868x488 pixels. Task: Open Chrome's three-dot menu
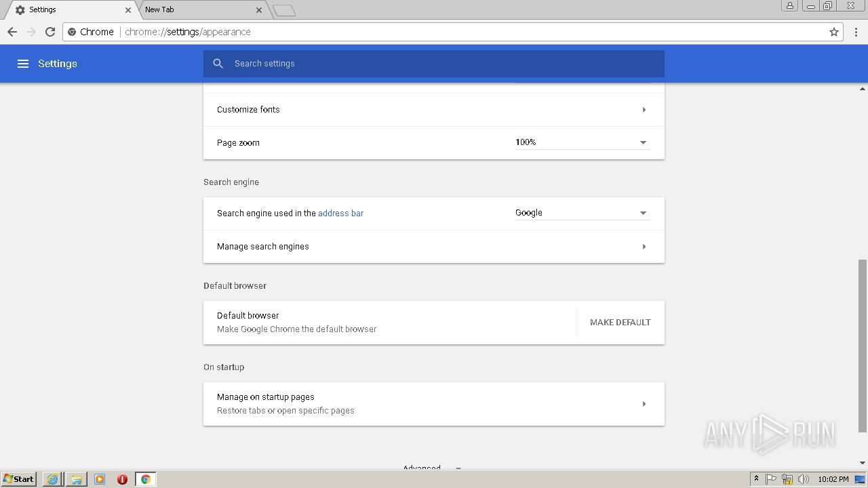click(856, 32)
